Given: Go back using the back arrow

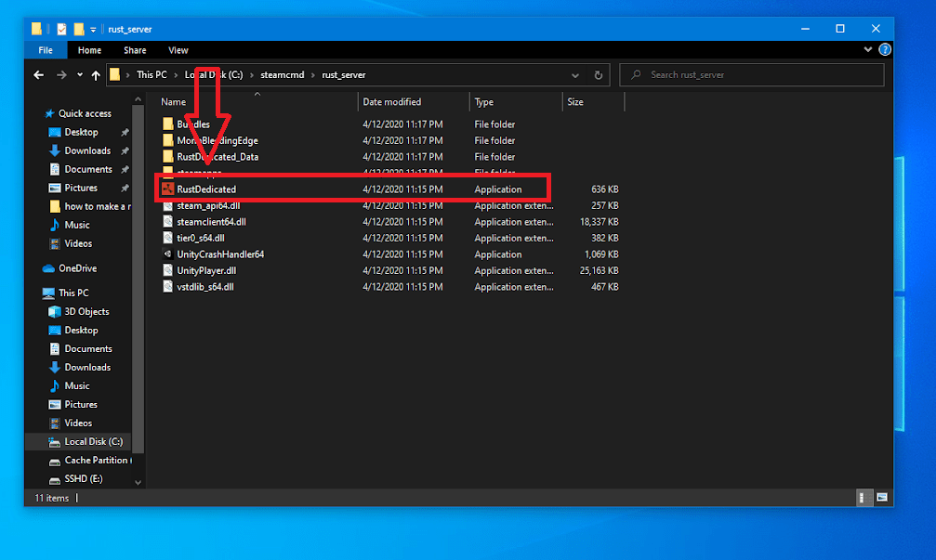Looking at the screenshot, I should tap(38, 74).
